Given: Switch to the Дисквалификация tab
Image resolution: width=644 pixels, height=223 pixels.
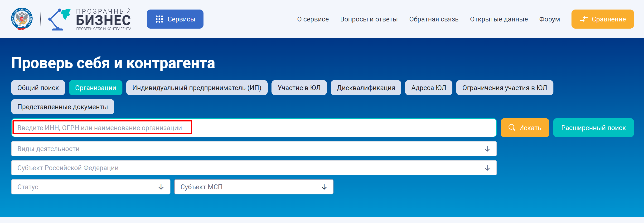Looking at the screenshot, I should 365,88.
